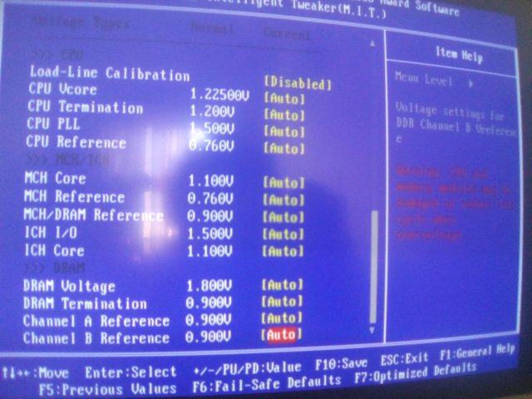
Task: Click the 1.800V DRAM Voltage value
Action: (x=209, y=286)
